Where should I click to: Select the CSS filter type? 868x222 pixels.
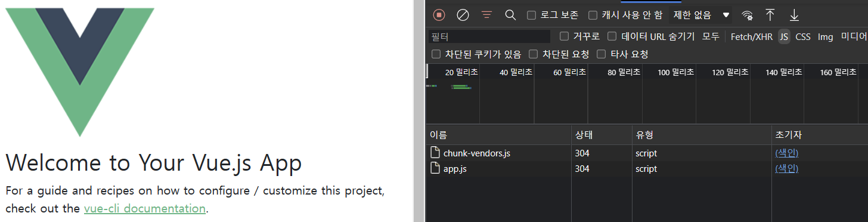(x=803, y=36)
